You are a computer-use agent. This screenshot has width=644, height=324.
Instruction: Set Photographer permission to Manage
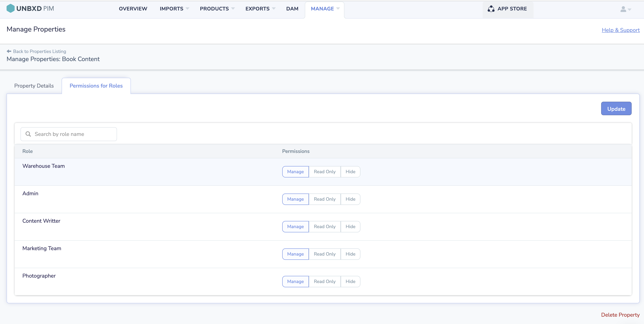296,282
